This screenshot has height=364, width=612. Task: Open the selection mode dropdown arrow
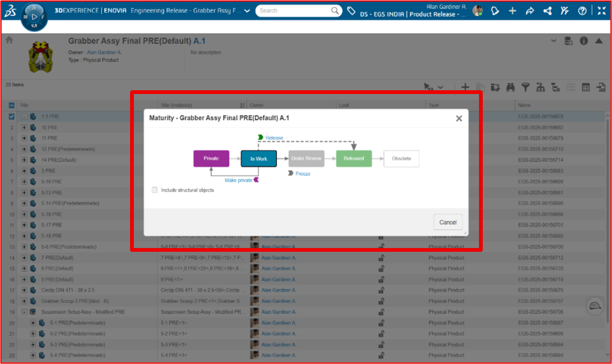pyautogui.click(x=440, y=87)
